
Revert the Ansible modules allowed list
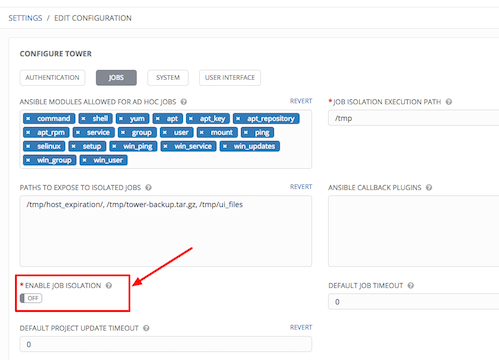(x=301, y=101)
